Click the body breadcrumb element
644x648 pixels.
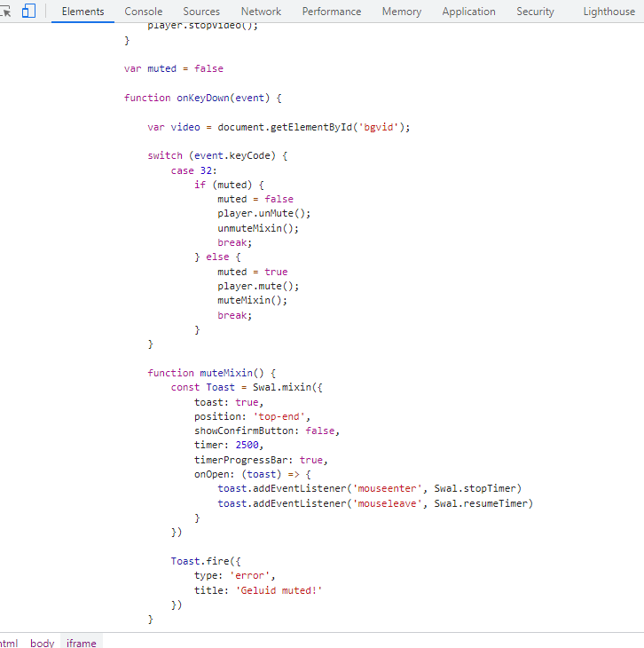click(42, 643)
